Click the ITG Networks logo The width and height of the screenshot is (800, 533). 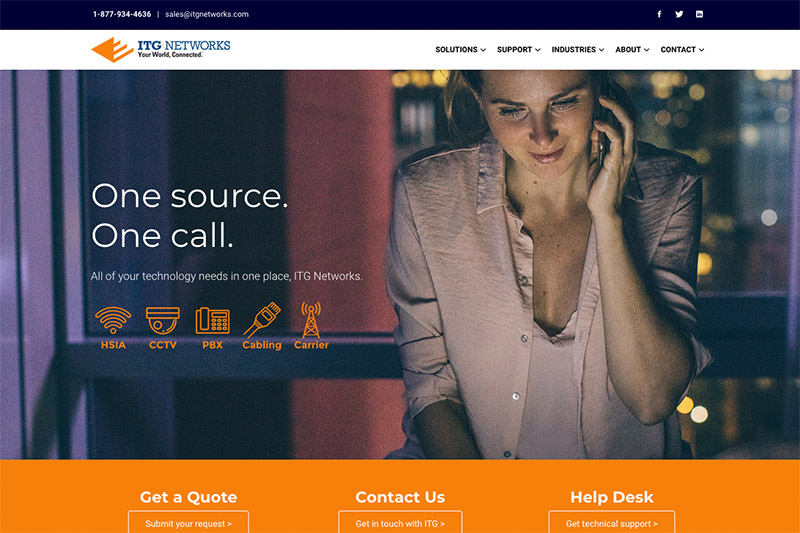pos(161,49)
